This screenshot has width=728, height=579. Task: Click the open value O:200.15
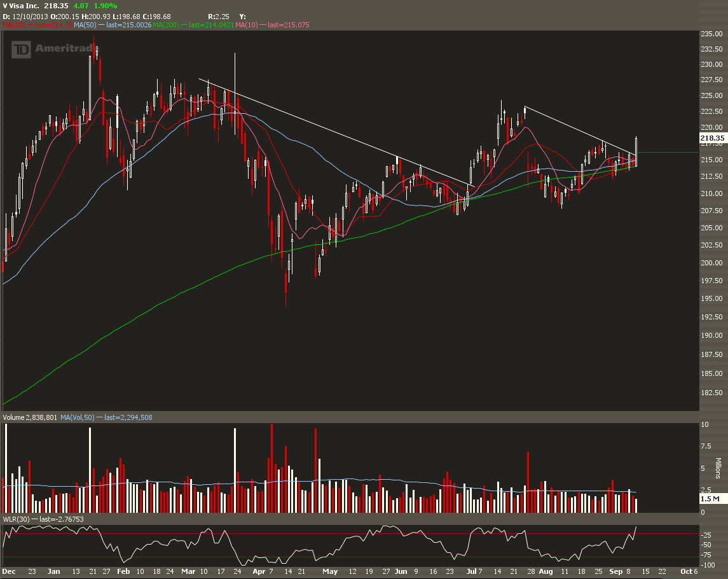tap(65, 17)
